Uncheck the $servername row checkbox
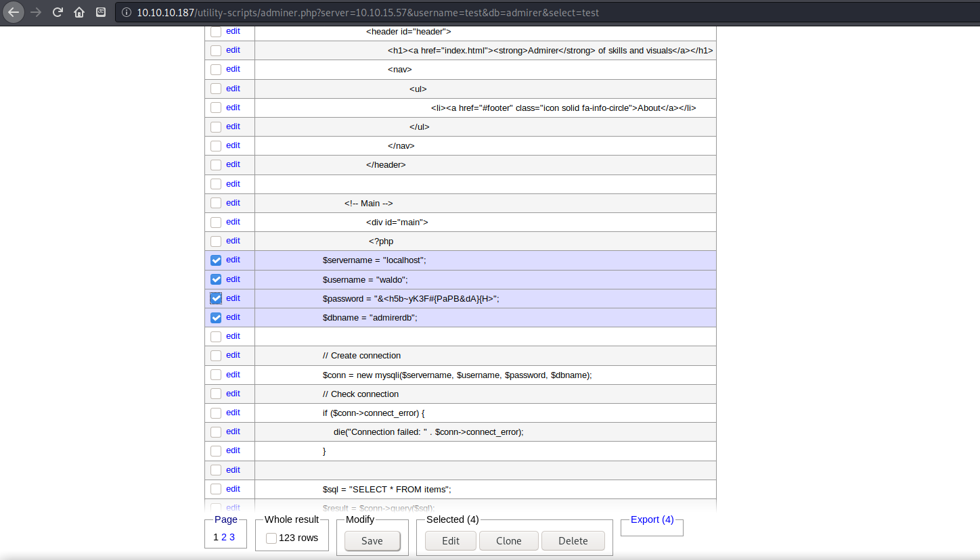The width and height of the screenshot is (980, 560). pyautogui.click(x=216, y=260)
